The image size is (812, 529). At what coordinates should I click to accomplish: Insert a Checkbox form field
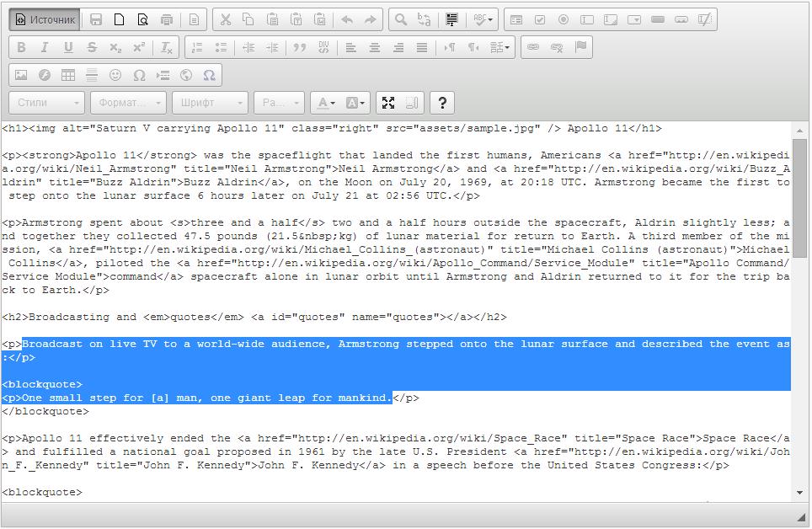[540, 19]
